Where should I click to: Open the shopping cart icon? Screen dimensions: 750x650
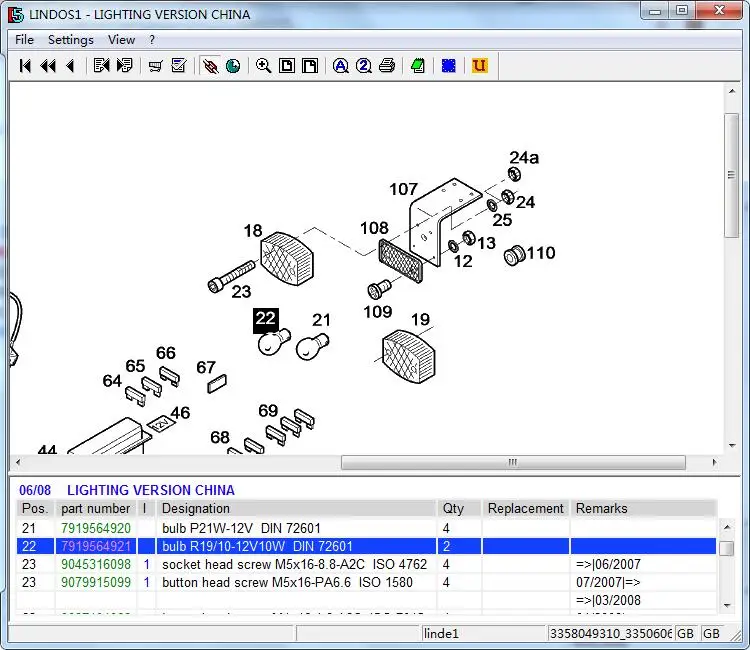click(x=155, y=66)
